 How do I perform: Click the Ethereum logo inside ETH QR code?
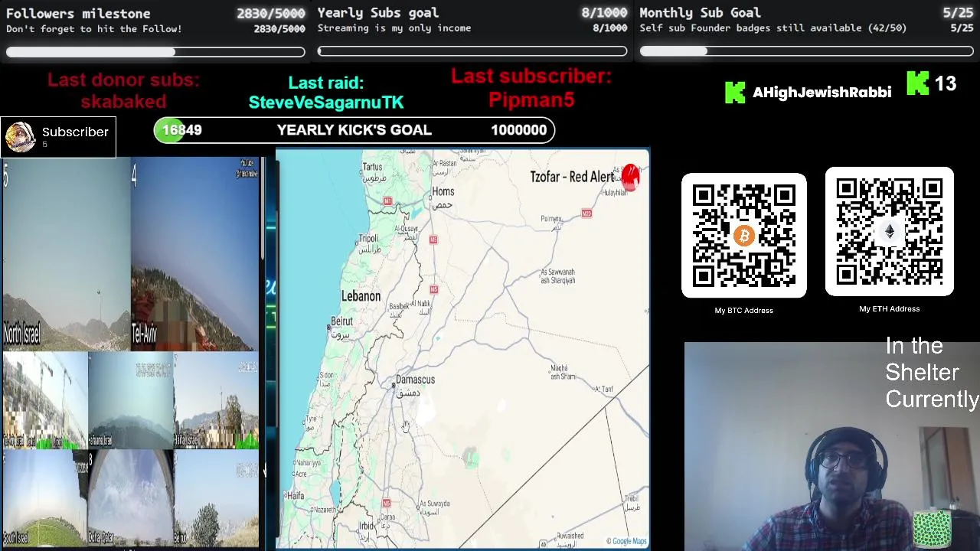[889, 232]
